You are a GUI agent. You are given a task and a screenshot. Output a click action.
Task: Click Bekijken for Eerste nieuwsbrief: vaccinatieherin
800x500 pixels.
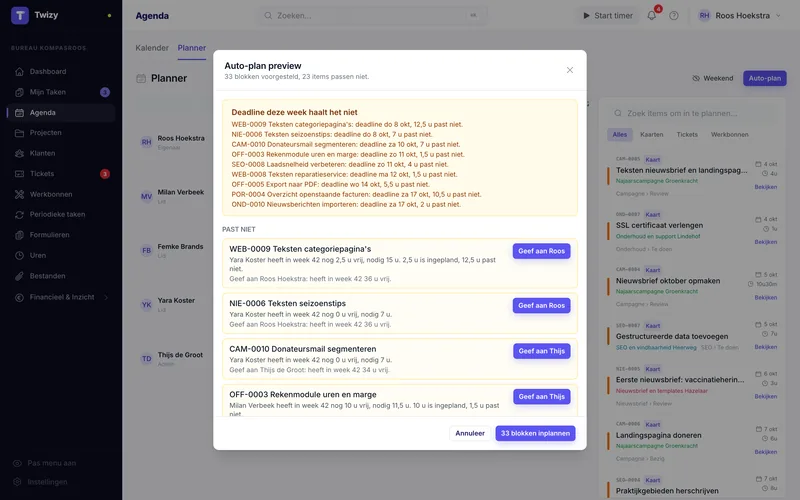click(765, 396)
